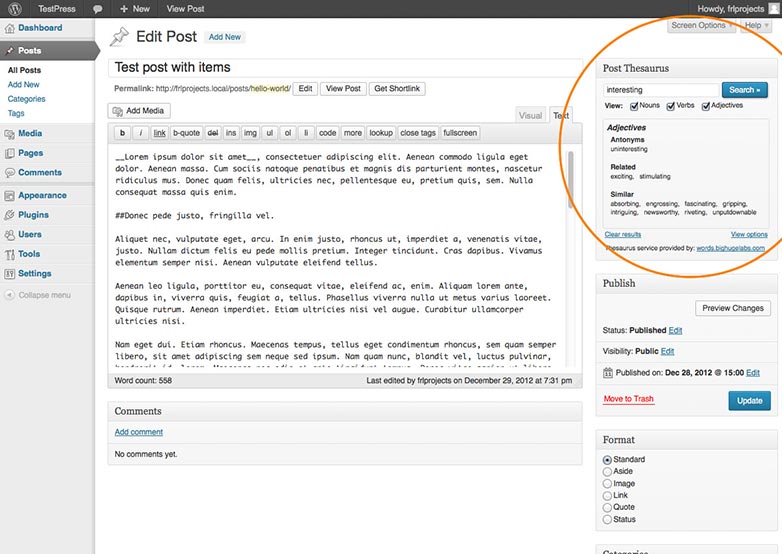The width and height of the screenshot is (782, 554).
Task: Expand the Screen Options dropdown
Action: [701, 25]
